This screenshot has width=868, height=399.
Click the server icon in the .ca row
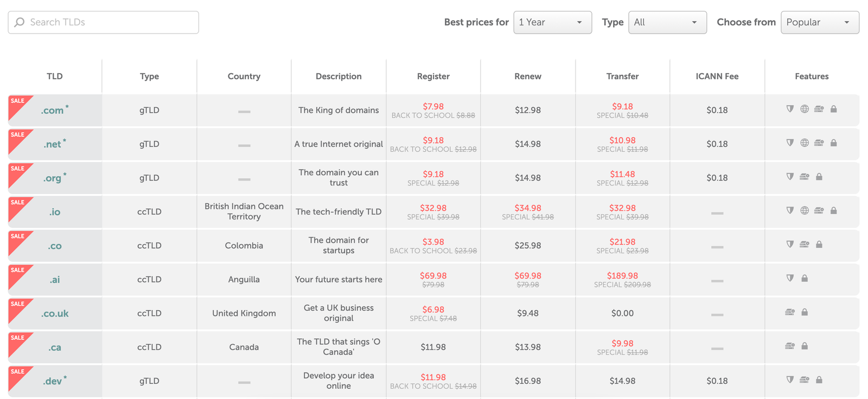click(x=790, y=346)
